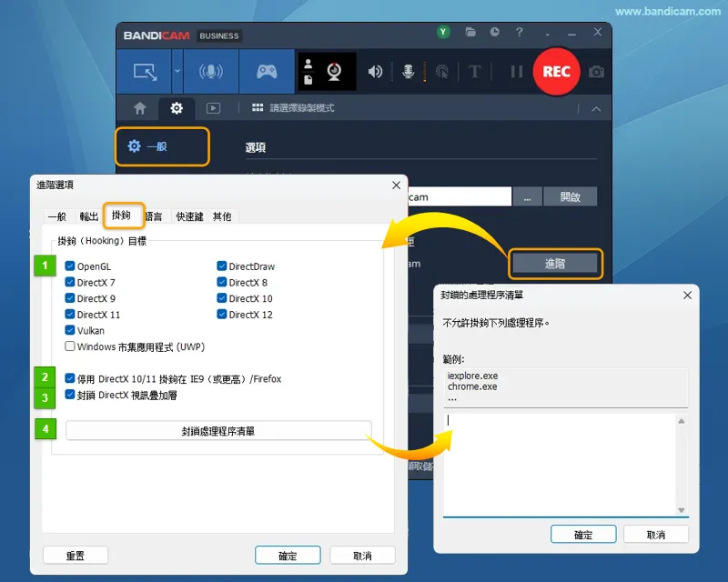Toggle mouse cursor effect icon

(x=442, y=72)
